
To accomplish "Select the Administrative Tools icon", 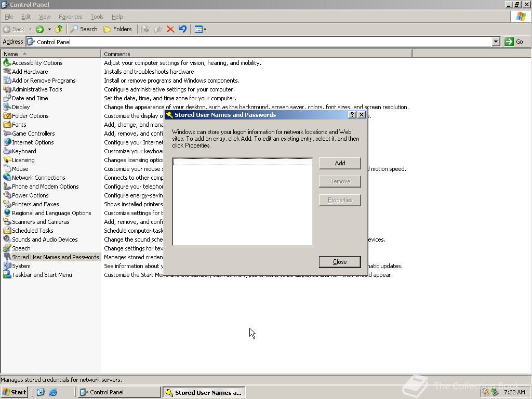I will click(7, 89).
